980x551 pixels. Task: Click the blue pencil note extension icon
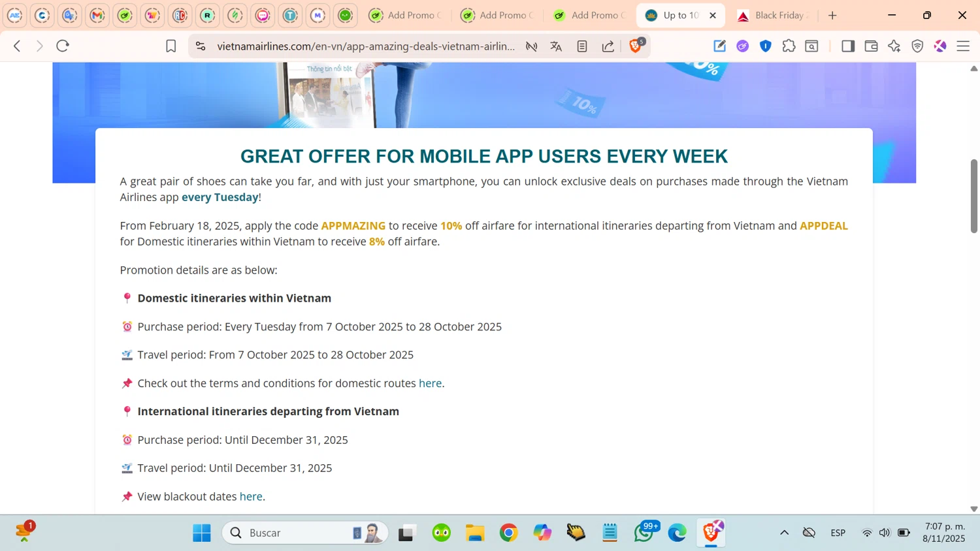coord(719,46)
